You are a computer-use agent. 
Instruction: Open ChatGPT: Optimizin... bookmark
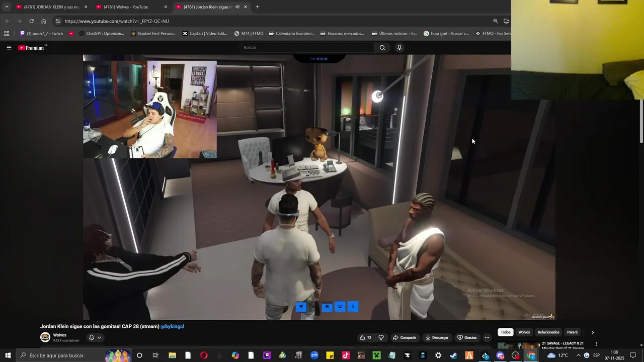[101, 34]
